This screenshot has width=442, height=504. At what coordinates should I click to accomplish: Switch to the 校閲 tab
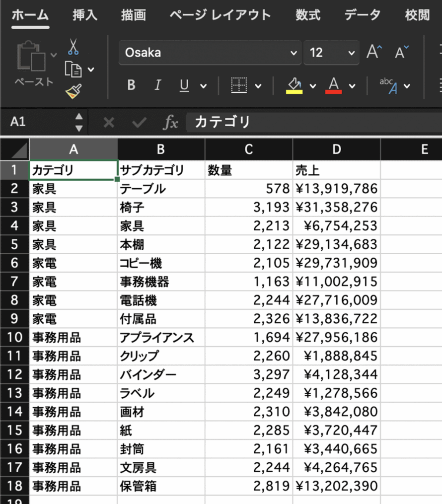pyautogui.click(x=417, y=15)
